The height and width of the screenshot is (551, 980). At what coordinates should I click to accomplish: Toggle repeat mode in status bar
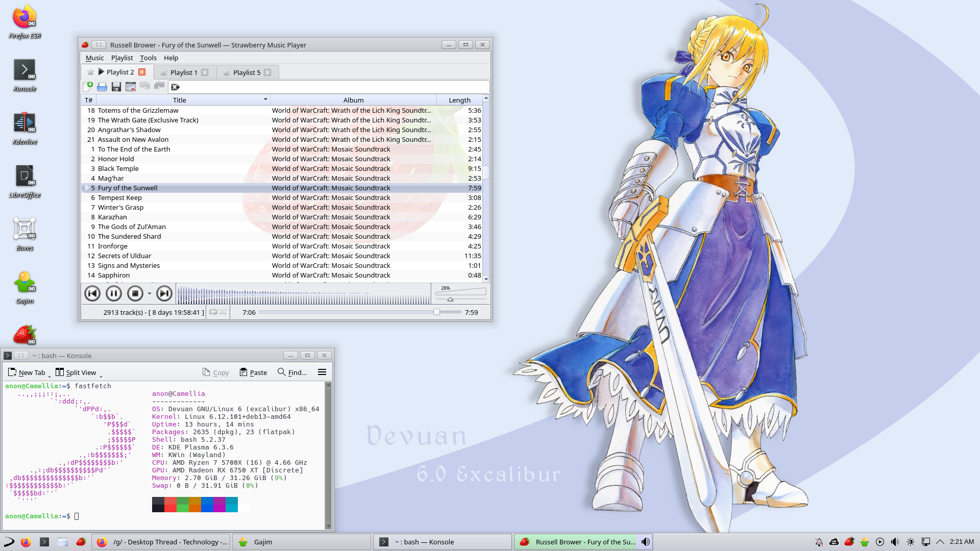click(213, 312)
